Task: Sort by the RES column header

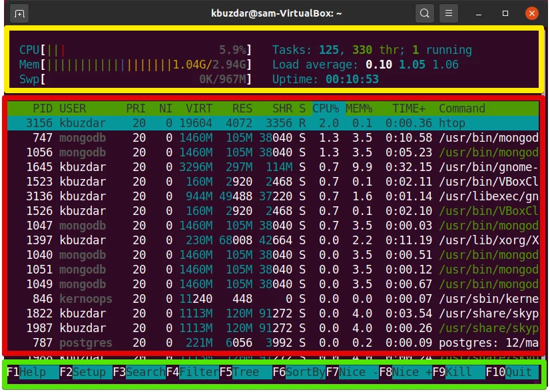Action: [x=242, y=108]
